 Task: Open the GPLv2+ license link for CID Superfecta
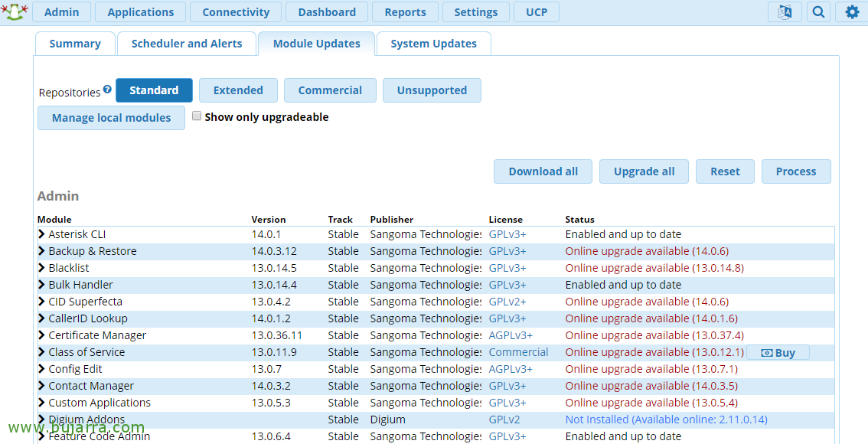(507, 302)
